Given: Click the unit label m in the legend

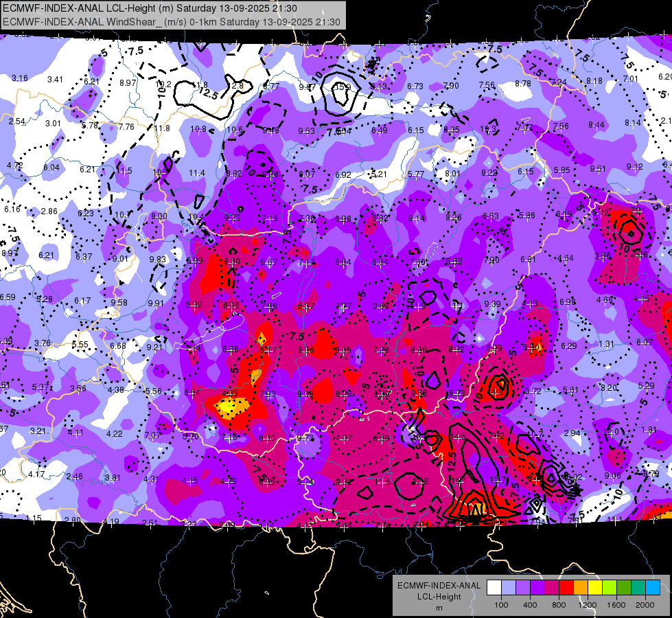Looking at the screenshot, I should (439, 608).
